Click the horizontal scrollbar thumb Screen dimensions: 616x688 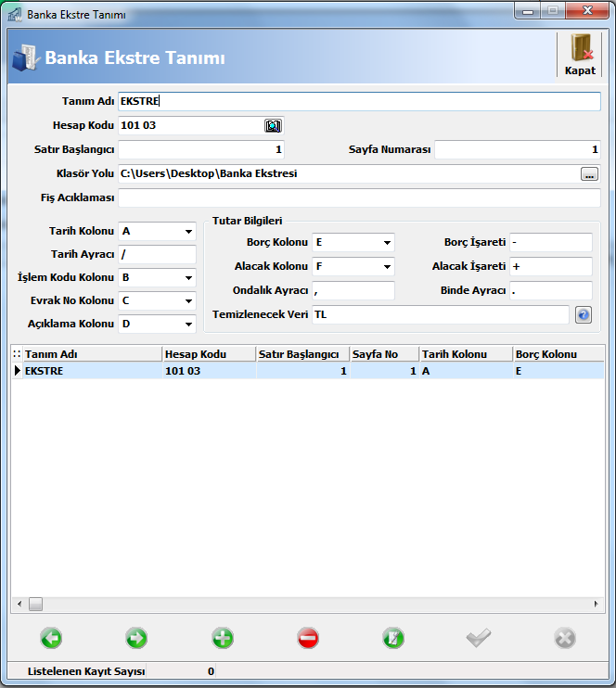click(x=35, y=605)
